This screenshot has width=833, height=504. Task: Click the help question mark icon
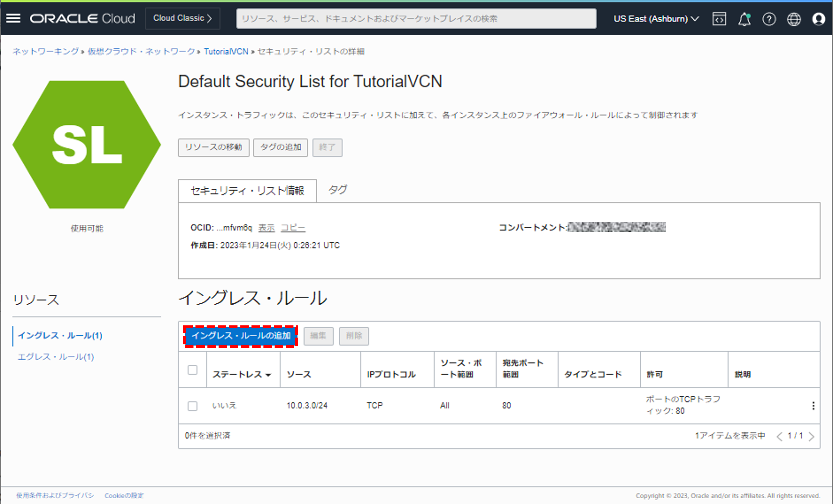point(769,18)
